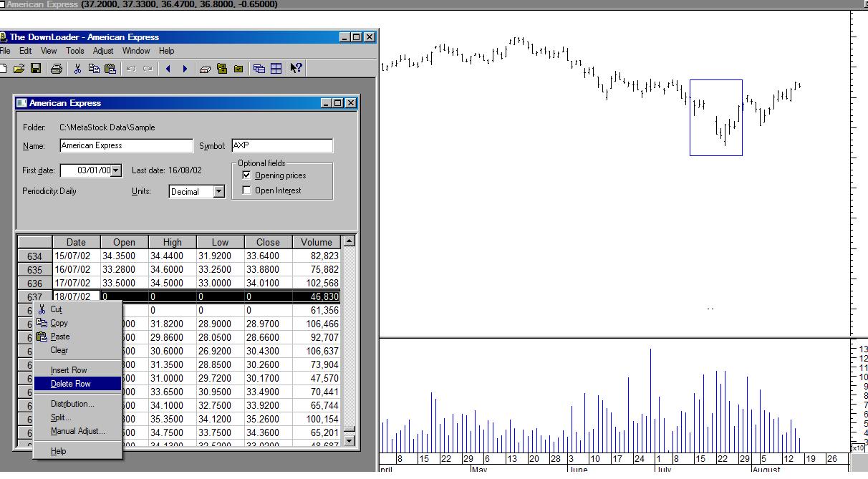Click Close value 28.9700
Screen dimensions: 868x479
pos(268,324)
